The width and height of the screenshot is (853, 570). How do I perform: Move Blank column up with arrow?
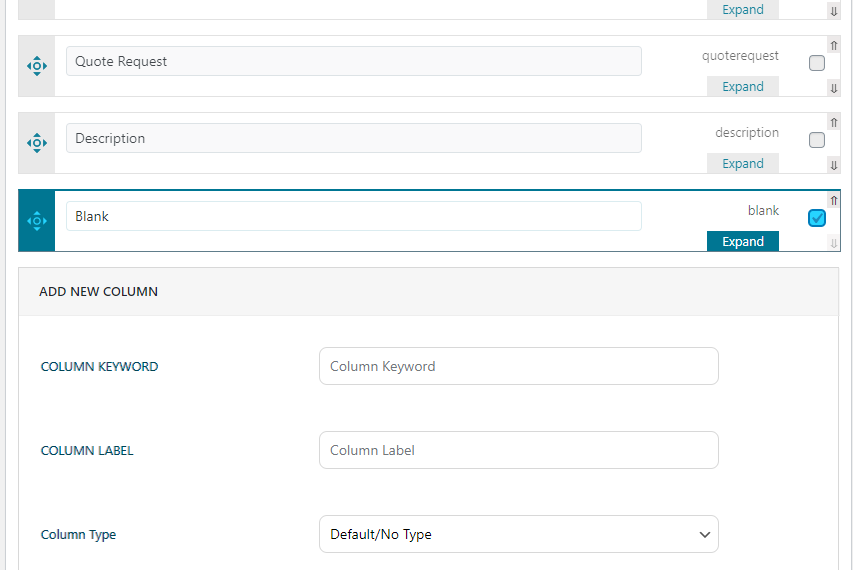pos(834,201)
